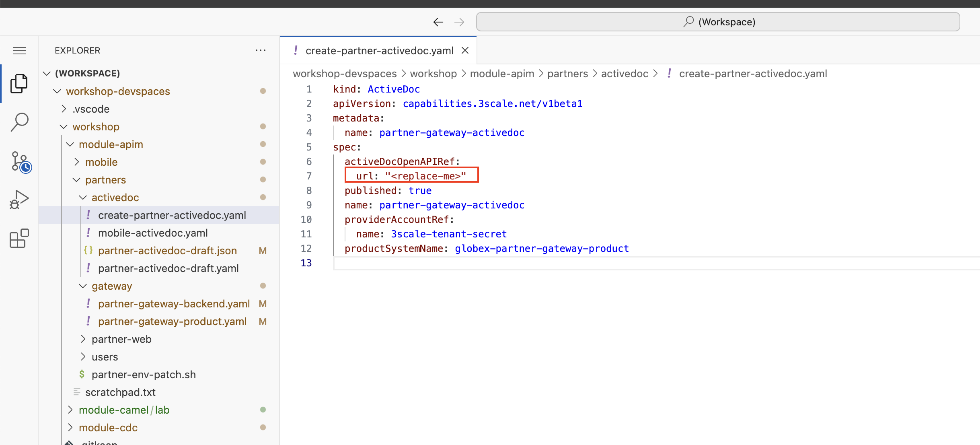Open Explorer more actions ellipsis
The width and height of the screenshot is (980, 445).
tap(261, 50)
